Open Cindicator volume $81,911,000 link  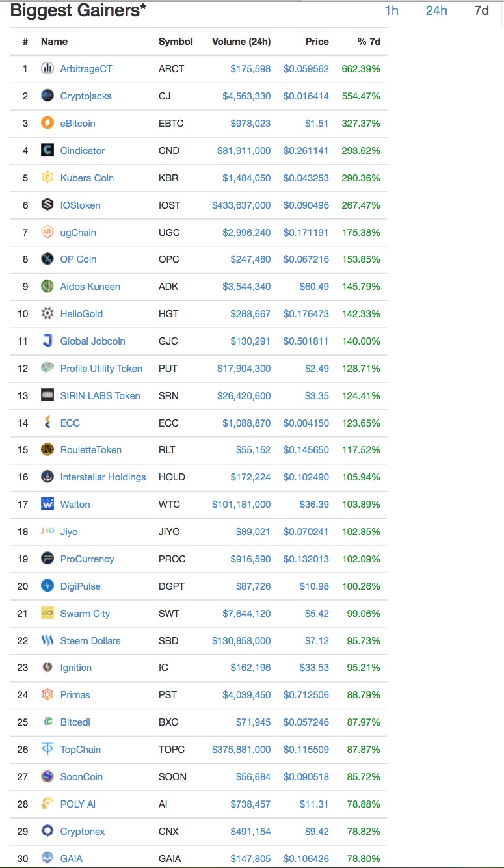pyautogui.click(x=244, y=150)
